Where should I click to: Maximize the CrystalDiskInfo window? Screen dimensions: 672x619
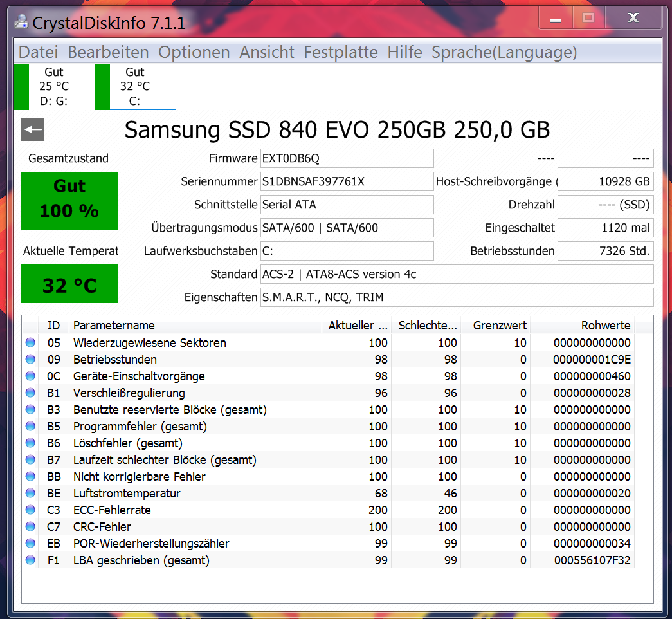[x=588, y=18]
